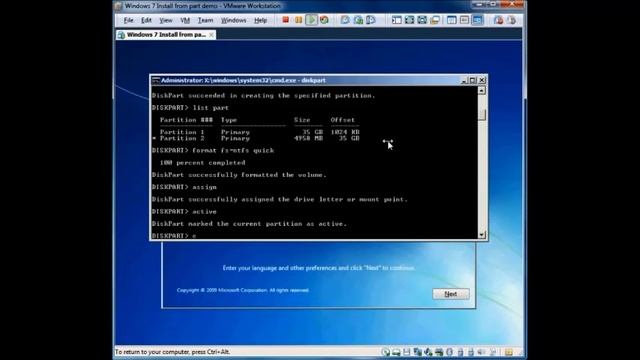Viewport: 640px width, 360px height.
Task: Open the Windows menu
Action: click(x=233, y=20)
